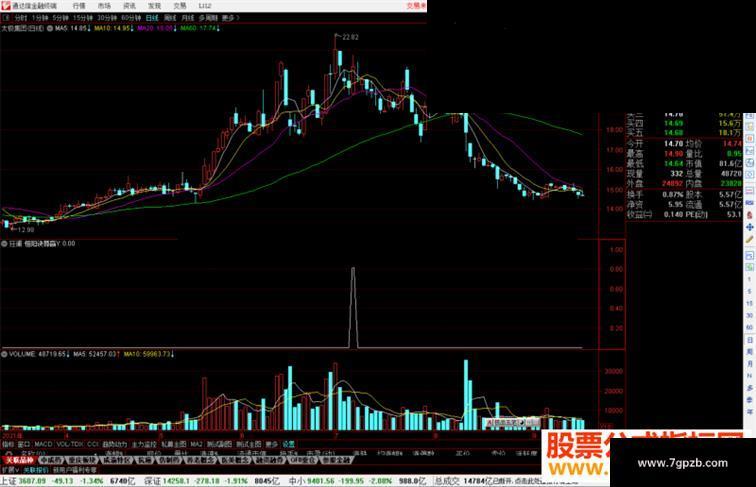The width and height of the screenshot is (756, 487).
Task: Click the crosshair move icon in right sidebar
Action: (750, 227)
